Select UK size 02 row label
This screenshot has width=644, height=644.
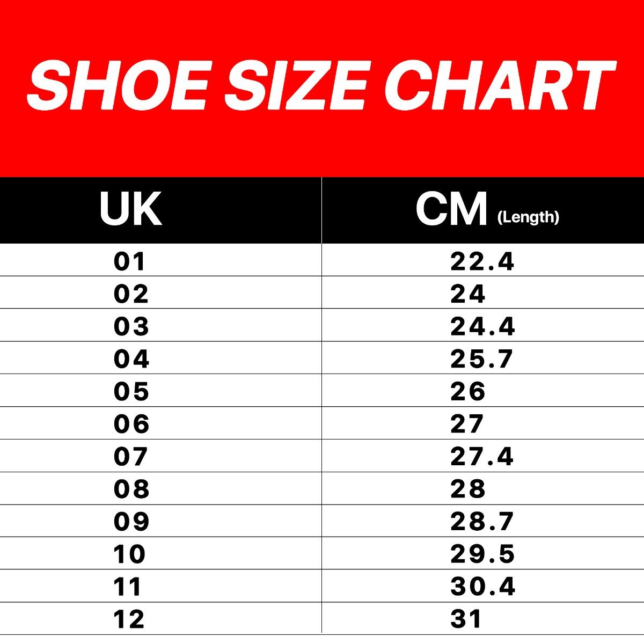pos(131,294)
